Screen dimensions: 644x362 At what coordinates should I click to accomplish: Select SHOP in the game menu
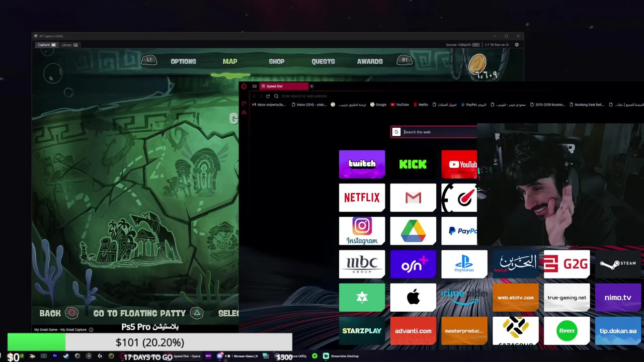point(276,61)
